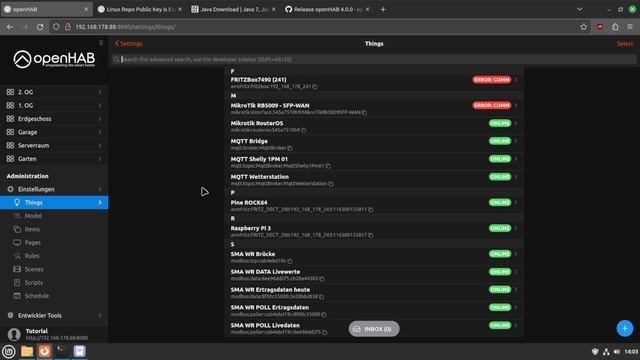The image size is (640, 360).
Task: Copy the FRITZBox7490 thing UID
Action: coord(315,87)
